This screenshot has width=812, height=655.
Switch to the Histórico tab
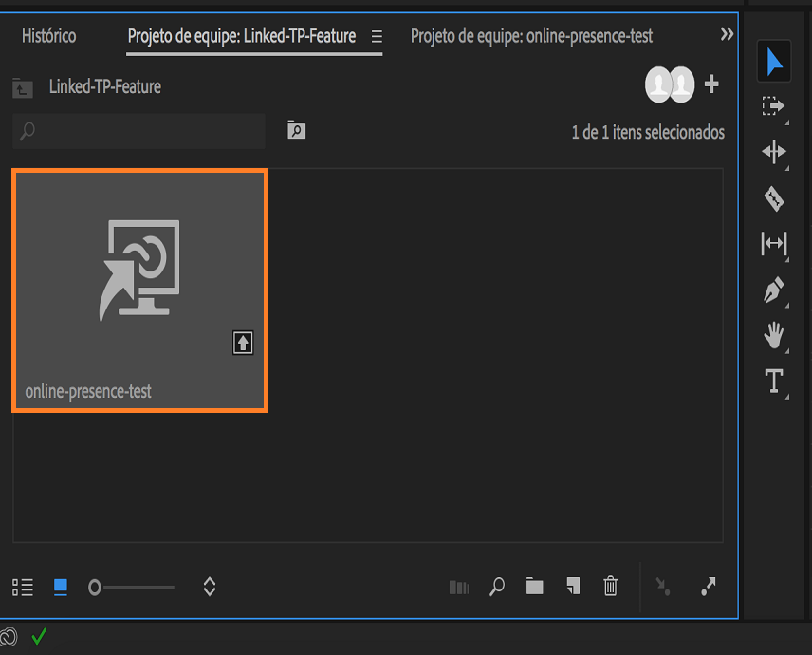click(x=49, y=35)
